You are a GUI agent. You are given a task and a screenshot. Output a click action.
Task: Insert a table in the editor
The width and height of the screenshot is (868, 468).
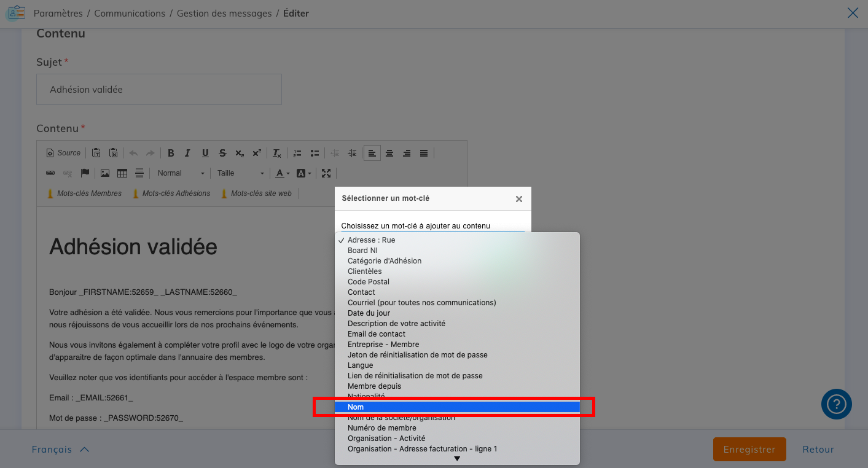[x=122, y=173]
